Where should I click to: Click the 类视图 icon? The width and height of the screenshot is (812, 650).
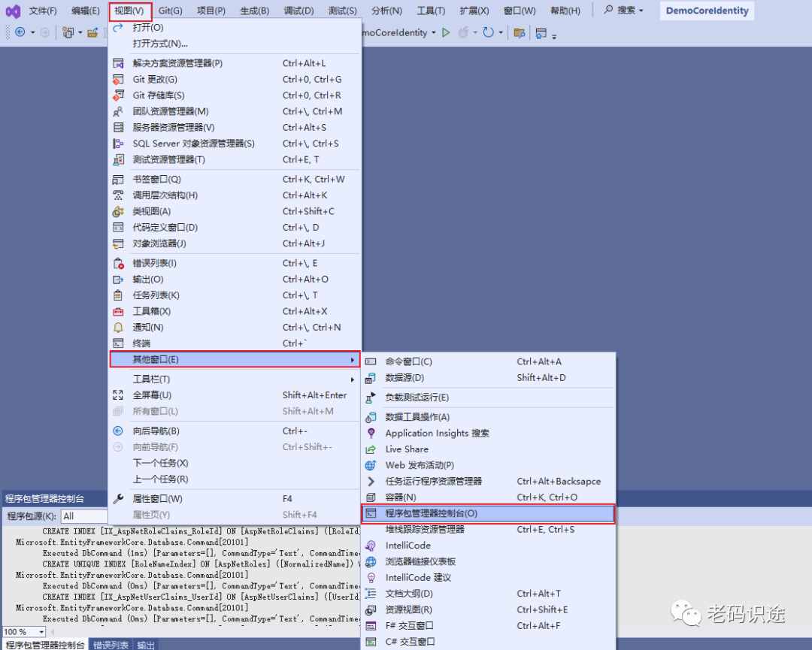point(118,211)
